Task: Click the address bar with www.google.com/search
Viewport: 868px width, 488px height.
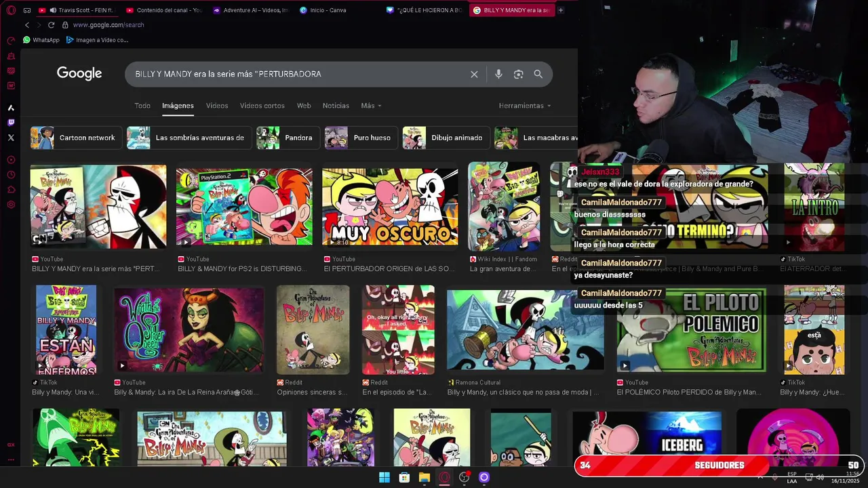Action: [108, 25]
